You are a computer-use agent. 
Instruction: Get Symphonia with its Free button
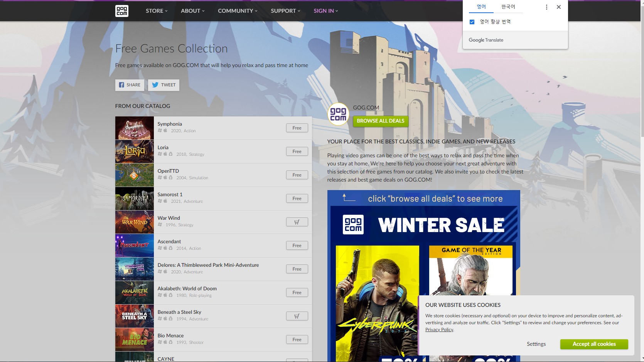297,128
